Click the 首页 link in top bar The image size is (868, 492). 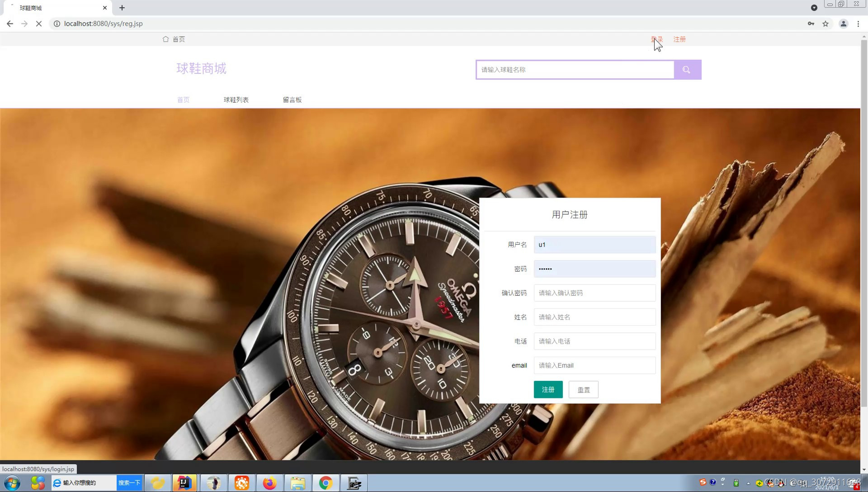(x=179, y=39)
